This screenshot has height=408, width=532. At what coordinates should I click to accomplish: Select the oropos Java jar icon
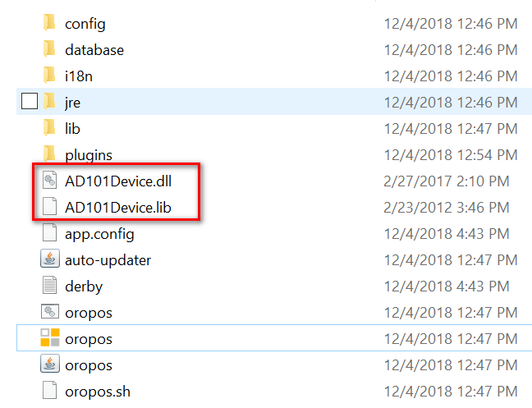(x=50, y=364)
